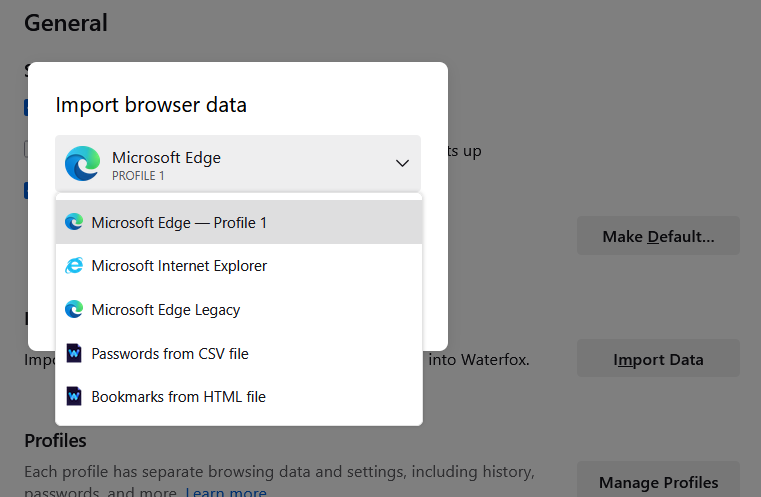Click the Internet Explorer icon in the list

click(74, 265)
